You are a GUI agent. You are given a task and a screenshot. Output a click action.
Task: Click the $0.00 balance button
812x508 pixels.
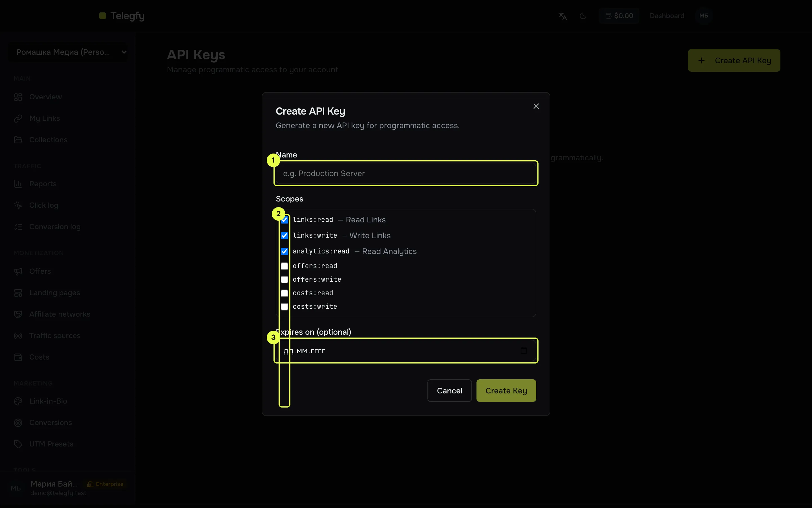pyautogui.click(x=619, y=16)
